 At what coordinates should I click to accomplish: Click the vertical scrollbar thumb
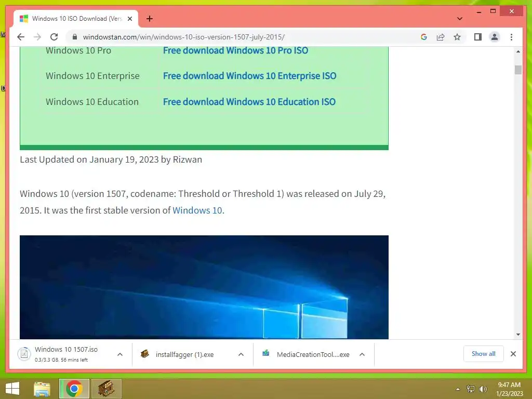tap(518, 70)
